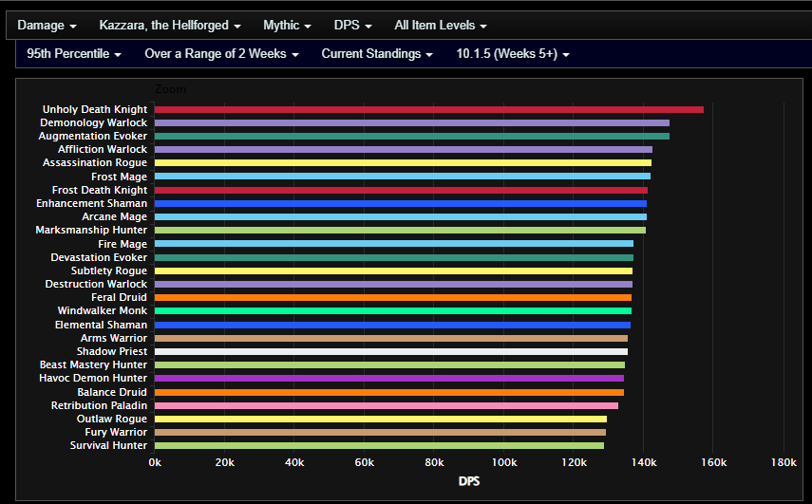The image size is (812, 504).
Task: Select the Retribution Paladin bar
Action: click(x=387, y=405)
